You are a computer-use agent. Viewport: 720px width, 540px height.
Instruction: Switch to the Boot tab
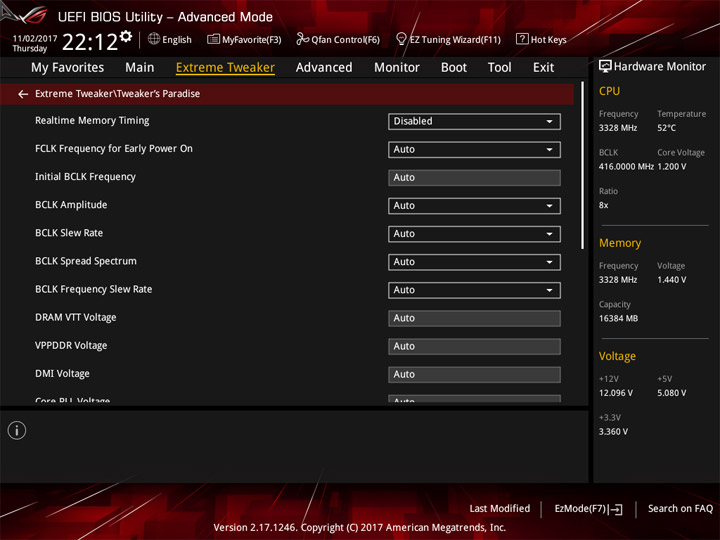coord(454,68)
